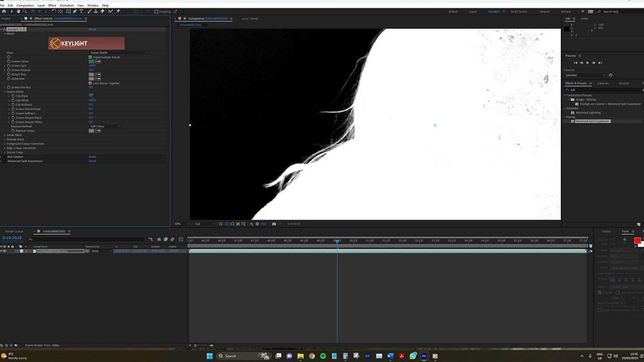Toggle the transparency grid icon in viewer
This screenshot has height=362, width=644.
[226, 224]
